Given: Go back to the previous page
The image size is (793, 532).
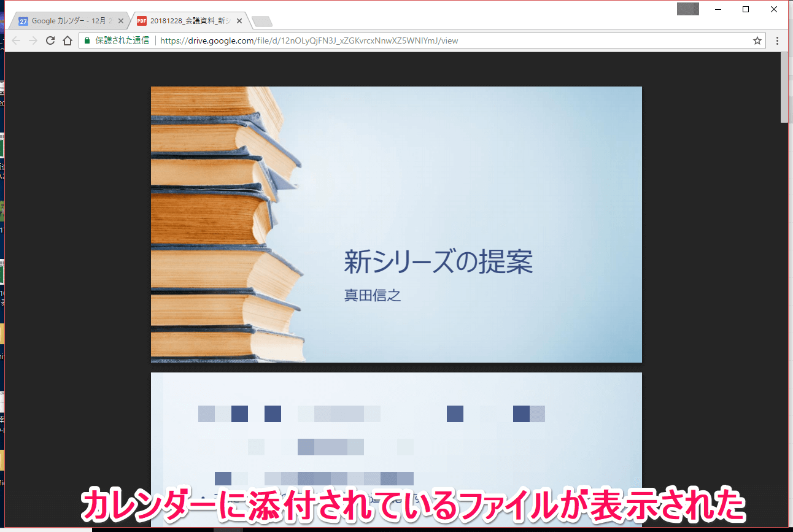Looking at the screenshot, I should point(16,40).
